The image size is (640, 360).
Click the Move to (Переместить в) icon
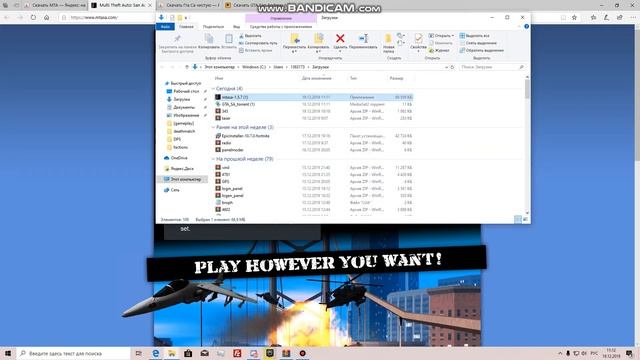click(295, 39)
